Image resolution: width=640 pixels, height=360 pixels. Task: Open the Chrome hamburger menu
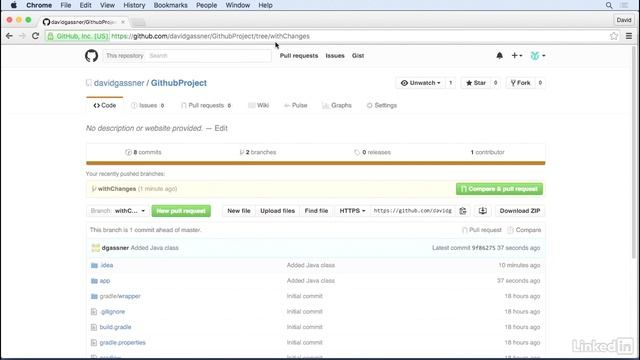[629, 36]
